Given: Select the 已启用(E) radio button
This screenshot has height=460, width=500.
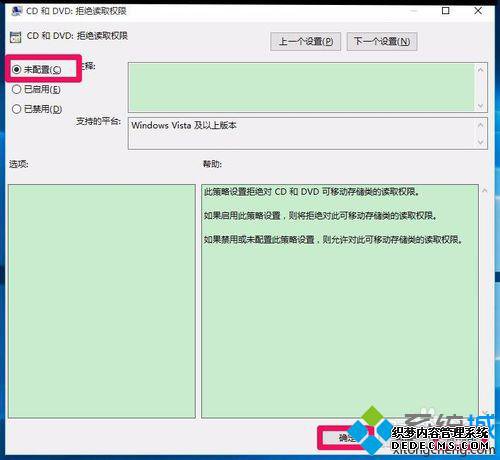Looking at the screenshot, I should 16,89.
